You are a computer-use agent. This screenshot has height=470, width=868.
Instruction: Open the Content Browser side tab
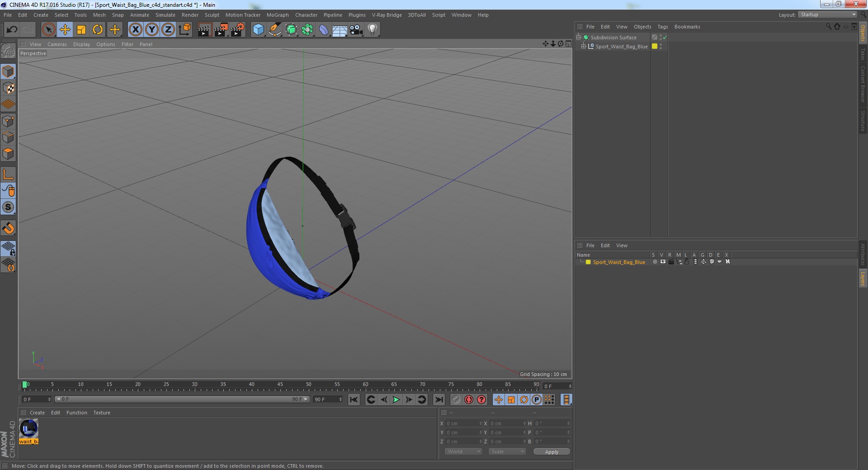(863, 84)
